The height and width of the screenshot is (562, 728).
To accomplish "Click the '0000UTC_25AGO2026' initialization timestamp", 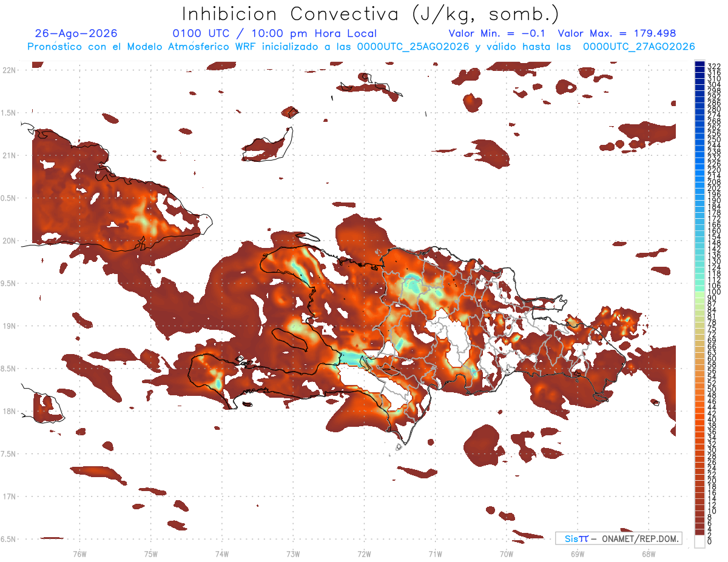I will click(x=413, y=47).
